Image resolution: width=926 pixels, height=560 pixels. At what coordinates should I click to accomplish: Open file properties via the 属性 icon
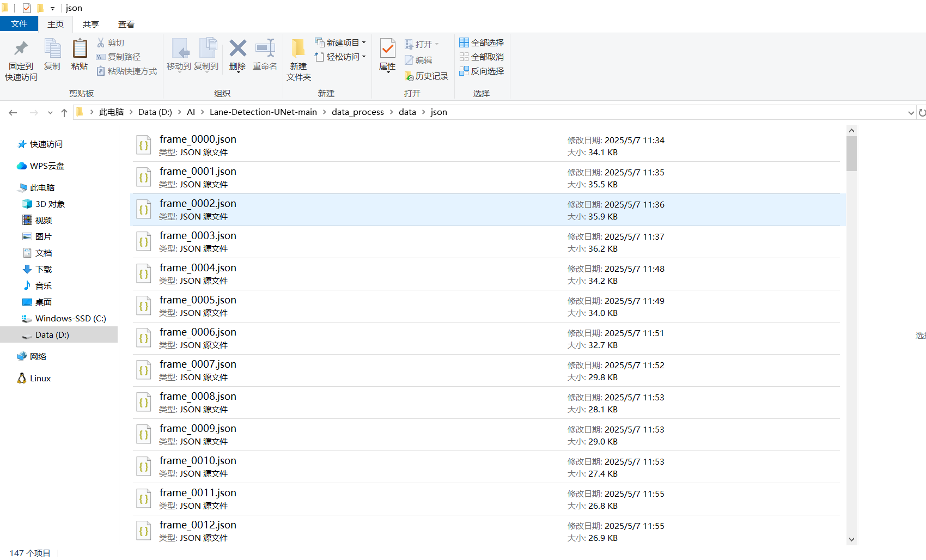387,54
